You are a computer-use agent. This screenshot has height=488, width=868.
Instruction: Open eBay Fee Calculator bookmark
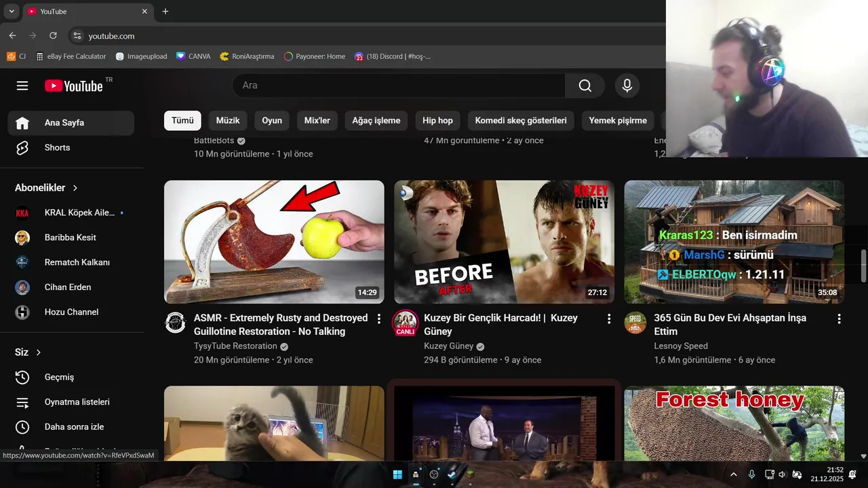pyautogui.click(x=71, y=56)
